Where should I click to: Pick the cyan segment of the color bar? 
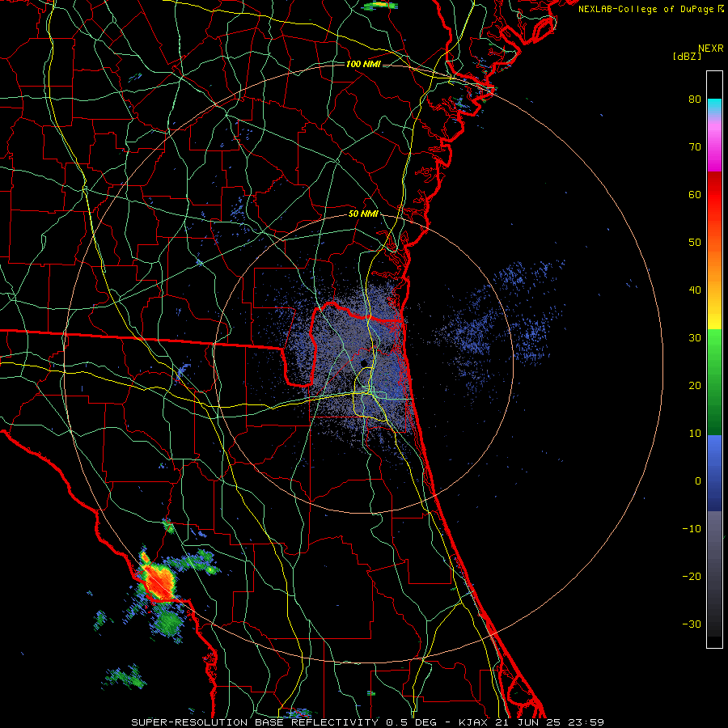pyautogui.click(x=714, y=106)
